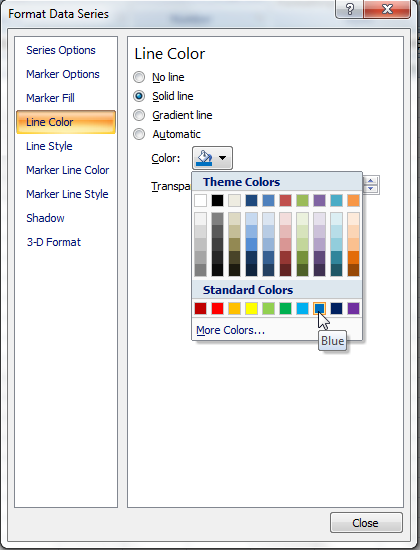
Task: Open the Marker Options category
Action: click(63, 74)
